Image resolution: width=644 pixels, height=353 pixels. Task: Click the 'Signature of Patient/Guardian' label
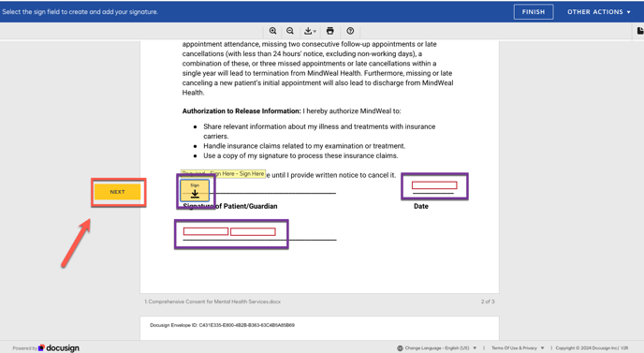coord(230,206)
